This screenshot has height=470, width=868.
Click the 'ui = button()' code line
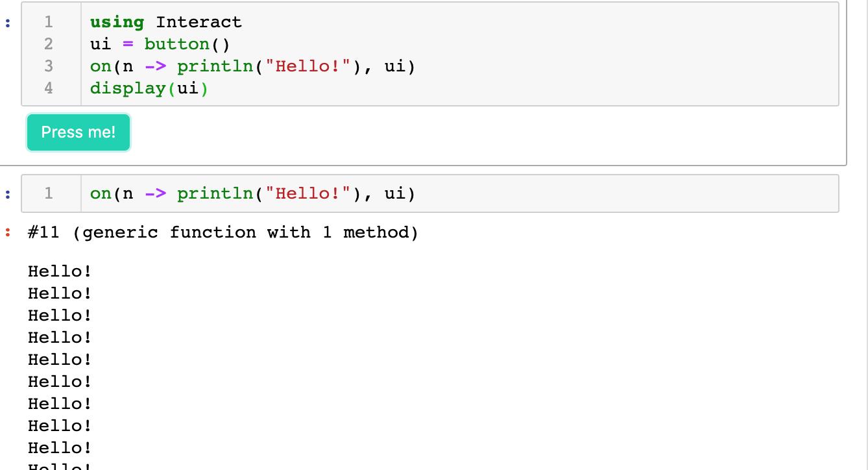coord(160,44)
